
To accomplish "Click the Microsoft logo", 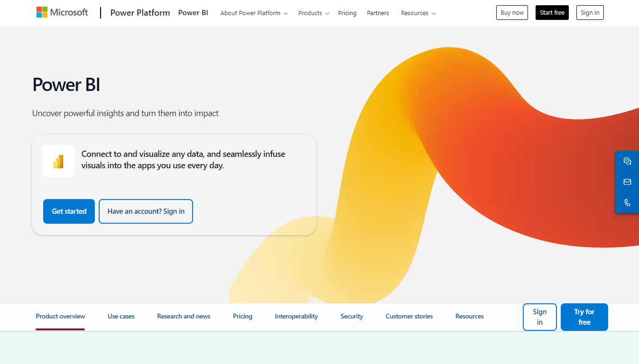I will coord(62,12).
